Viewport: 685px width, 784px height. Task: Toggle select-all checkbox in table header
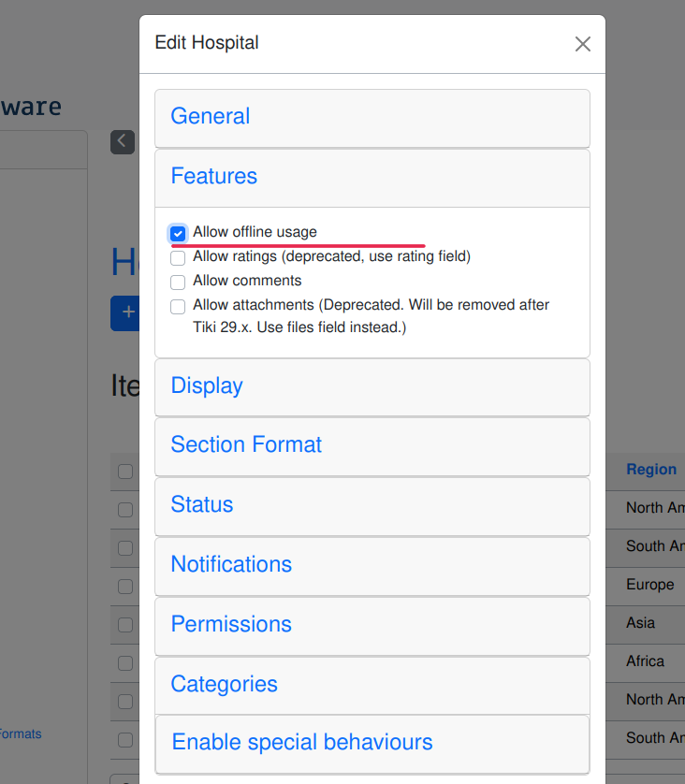tap(125, 472)
